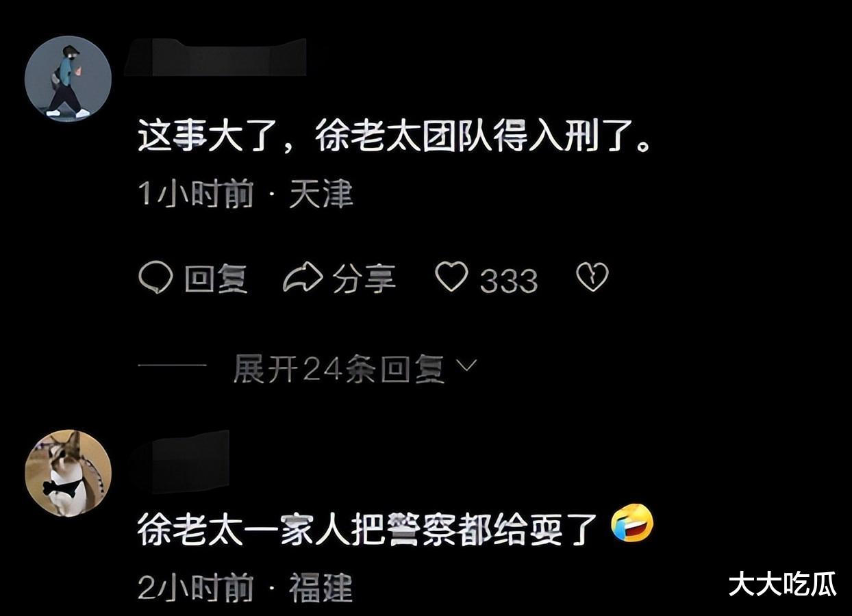The image size is (852, 616).
Task: Like the comment with the heart icon
Action: pos(451,278)
